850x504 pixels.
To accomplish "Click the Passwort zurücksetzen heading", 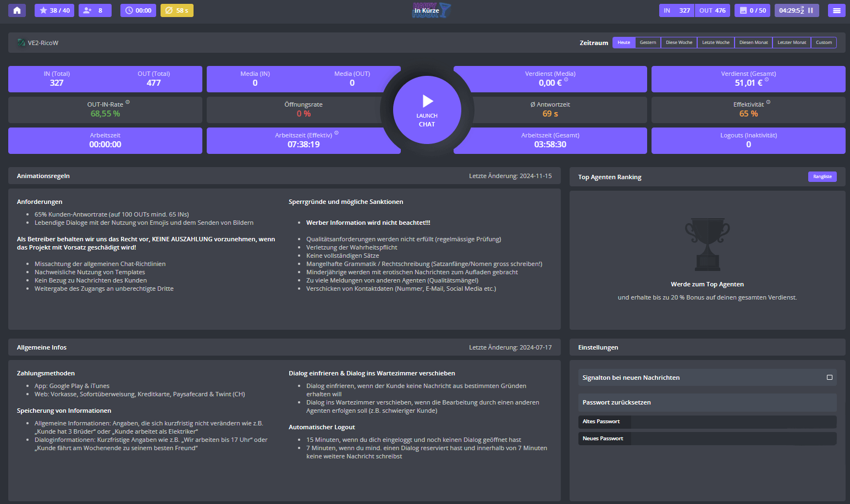I will pos(616,402).
